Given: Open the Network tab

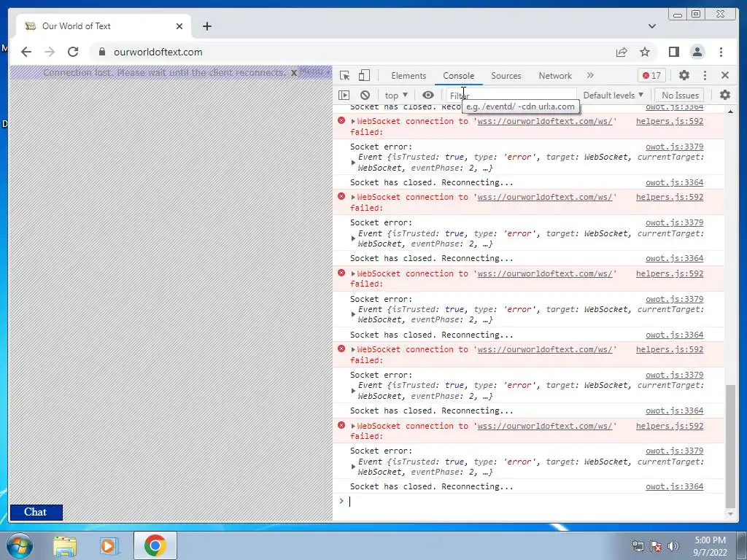Looking at the screenshot, I should [x=555, y=76].
